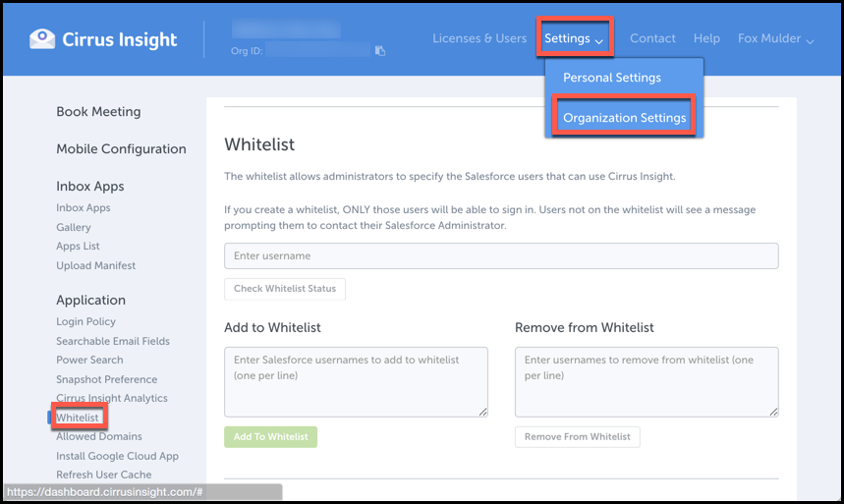This screenshot has height=504, width=844.
Task: Click the Whitelist page heading
Action: (x=259, y=144)
